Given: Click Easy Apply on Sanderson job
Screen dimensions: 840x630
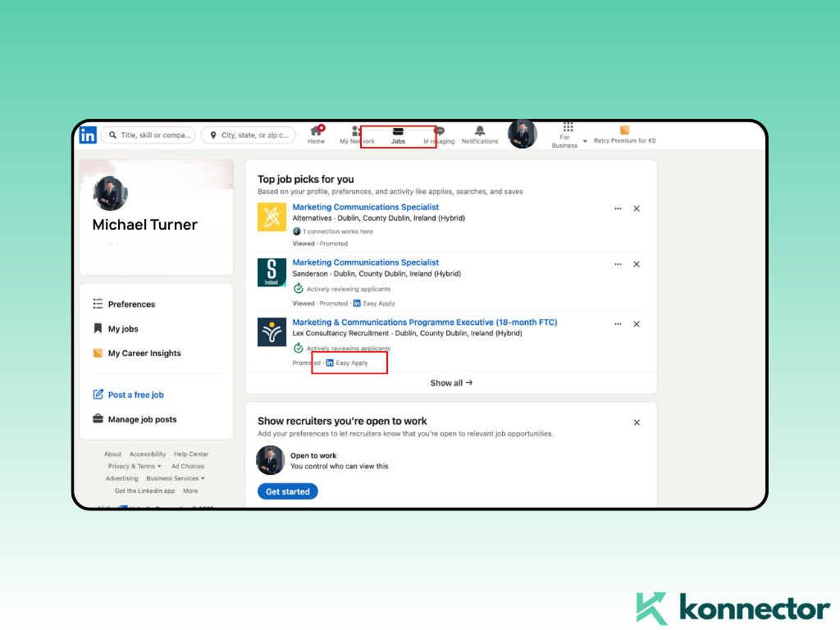Looking at the screenshot, I should (x=374, y=304).
